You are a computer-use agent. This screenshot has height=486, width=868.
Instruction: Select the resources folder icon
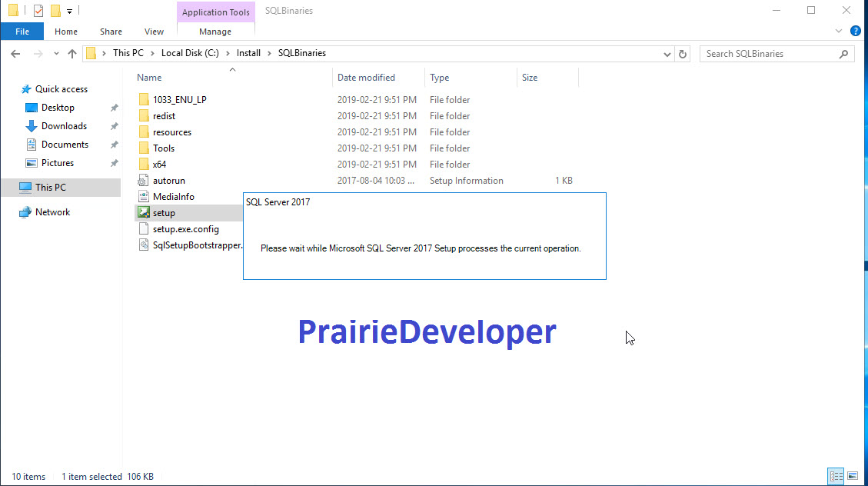144,131
